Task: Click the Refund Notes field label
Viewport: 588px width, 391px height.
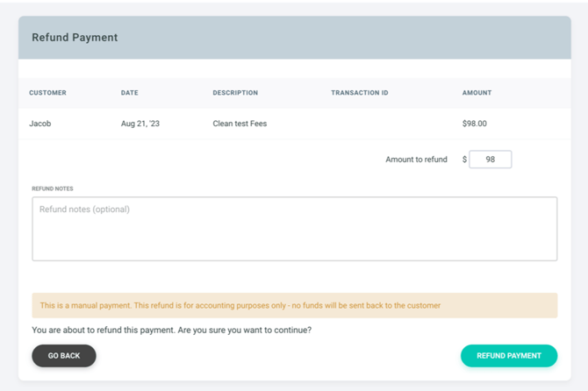Action: tap(53, 188)
